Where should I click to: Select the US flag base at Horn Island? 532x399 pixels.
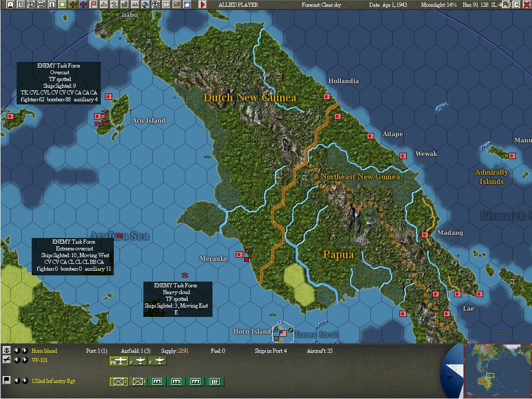[x=283, y=334]
